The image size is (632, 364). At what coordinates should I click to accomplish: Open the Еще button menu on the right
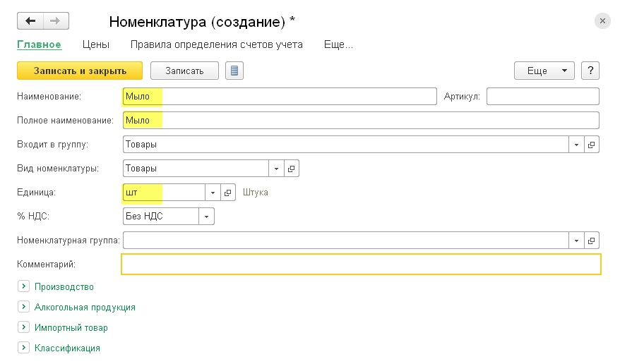point(544,71)
